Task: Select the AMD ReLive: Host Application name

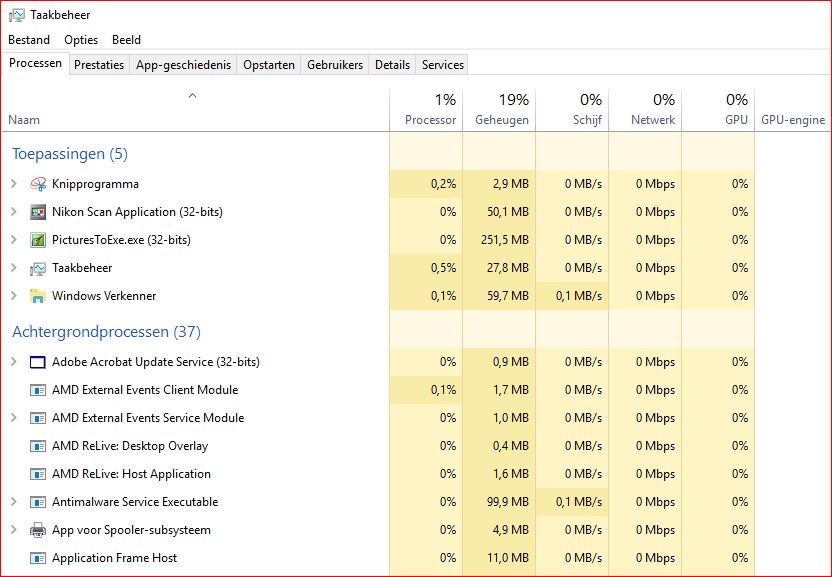Action: pos(132,474)
